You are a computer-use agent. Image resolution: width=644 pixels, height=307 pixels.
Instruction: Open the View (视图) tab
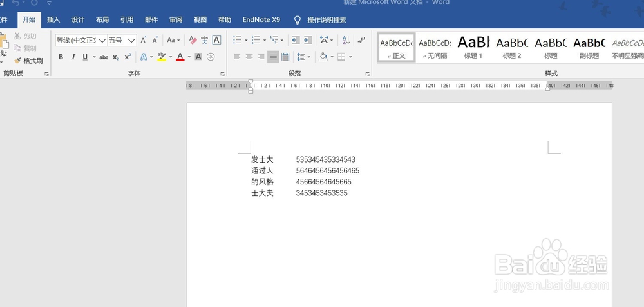pos(200,20)
